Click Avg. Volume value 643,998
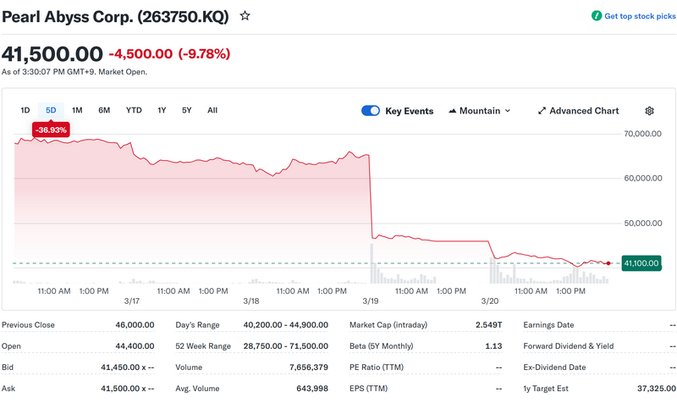This screenshot has width=677, height=403. 312,388
